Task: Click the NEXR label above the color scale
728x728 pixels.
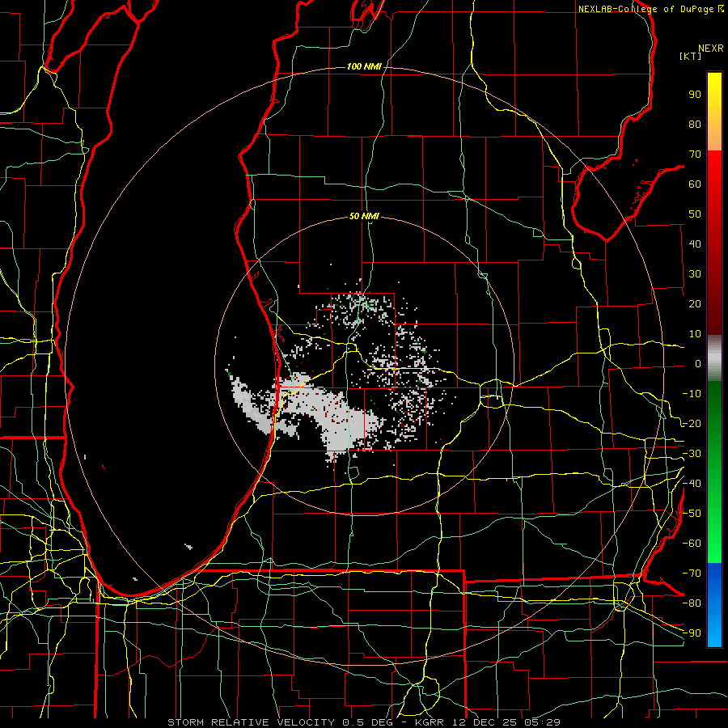Action: click(711, 49)
